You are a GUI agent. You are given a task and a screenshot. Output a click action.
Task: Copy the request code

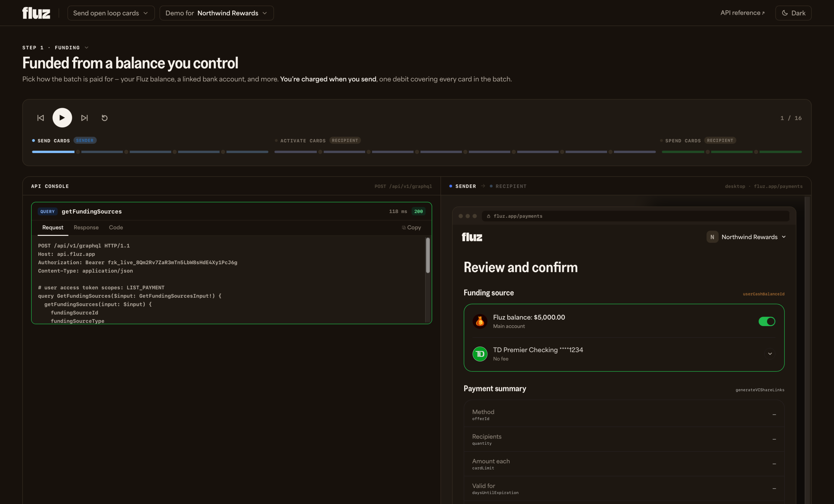click(x=411, y=227)
